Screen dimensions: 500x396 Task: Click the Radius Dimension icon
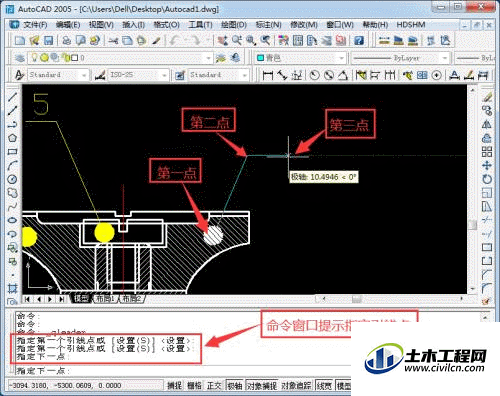pos(314,75)
